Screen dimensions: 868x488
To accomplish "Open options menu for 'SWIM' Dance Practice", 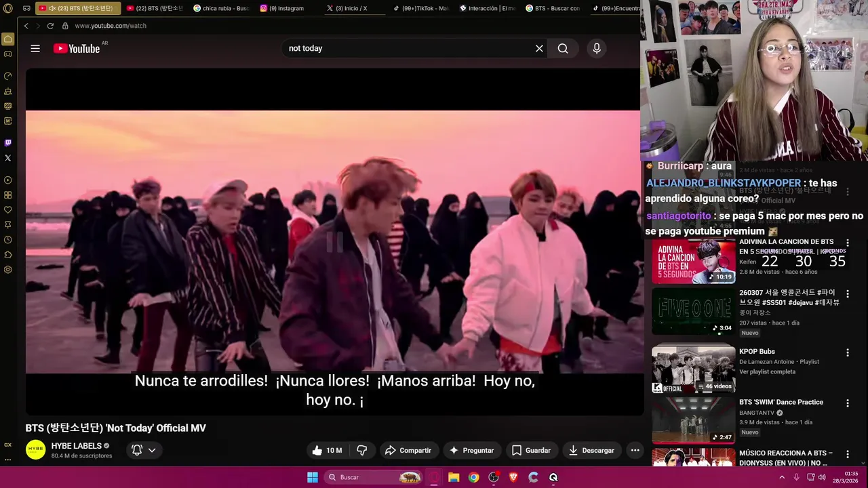I will (x=847, y=403).
